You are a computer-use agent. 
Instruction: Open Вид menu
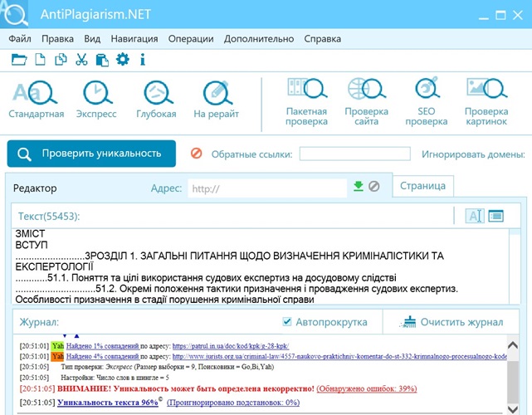[x=92, y=39]
